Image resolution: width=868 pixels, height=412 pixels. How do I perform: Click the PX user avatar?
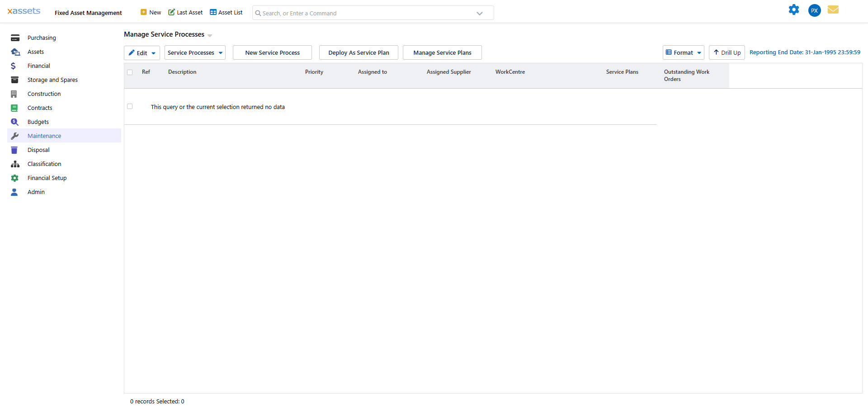coord(814,10)
